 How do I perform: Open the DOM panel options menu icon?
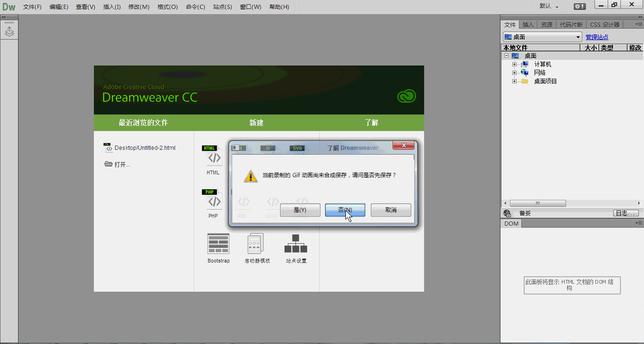[x=638, y=223]
